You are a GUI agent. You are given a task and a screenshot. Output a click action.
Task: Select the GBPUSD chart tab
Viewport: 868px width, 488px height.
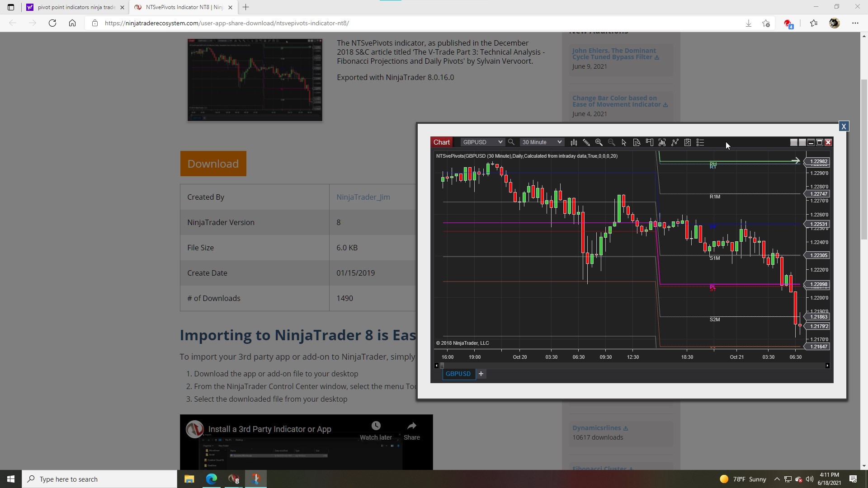pos(458,374)
